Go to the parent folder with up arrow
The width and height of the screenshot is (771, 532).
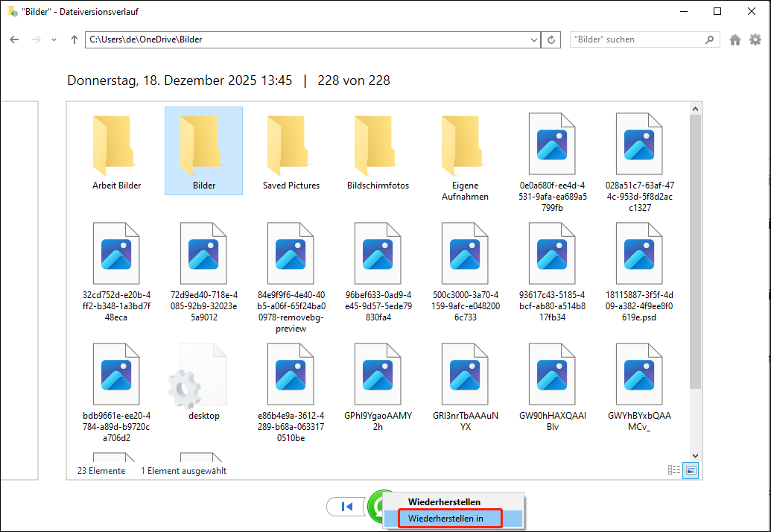[74, 39]
